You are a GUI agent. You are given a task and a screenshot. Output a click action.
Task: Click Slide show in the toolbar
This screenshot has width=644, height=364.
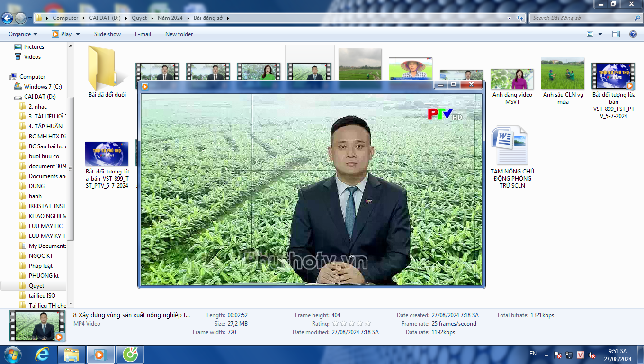[107, 34]
